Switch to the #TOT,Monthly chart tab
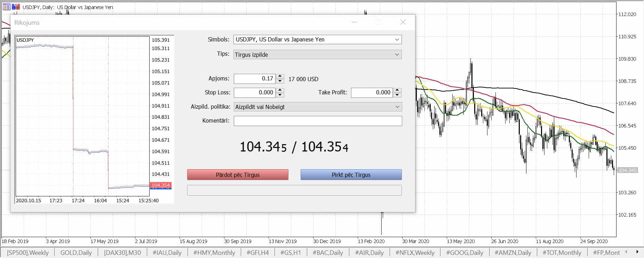This screenshot has height=258, width=644. [562, 253]
